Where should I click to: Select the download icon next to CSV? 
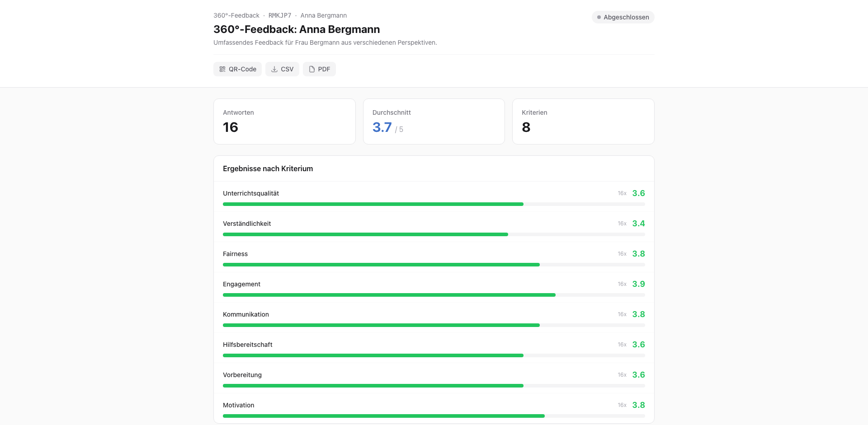274,69
